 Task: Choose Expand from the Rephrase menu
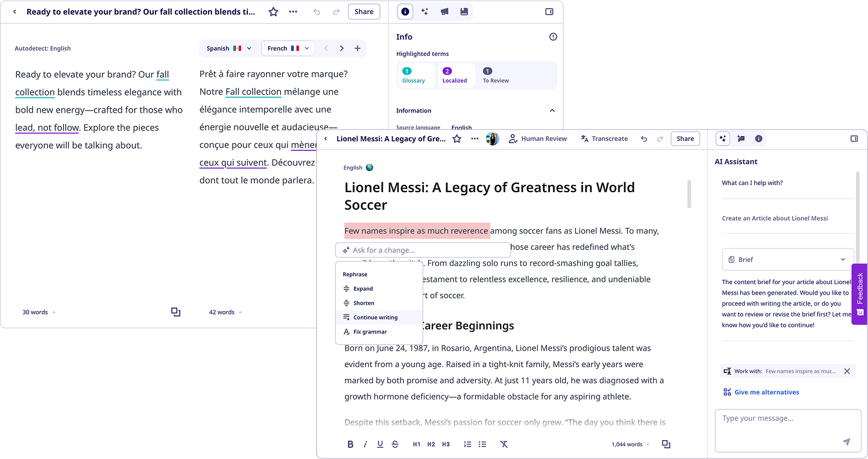[x=379, y=289]
